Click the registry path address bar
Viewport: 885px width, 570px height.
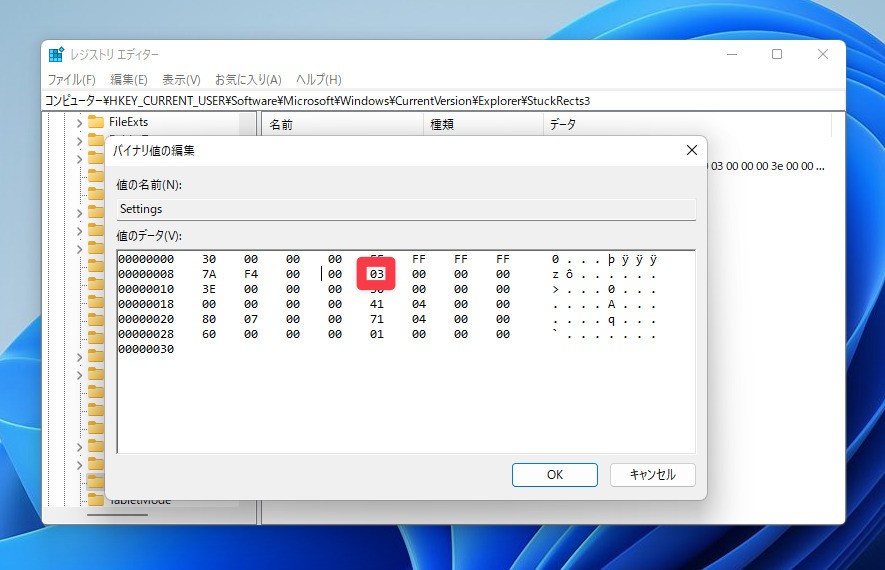pos(443,100)
